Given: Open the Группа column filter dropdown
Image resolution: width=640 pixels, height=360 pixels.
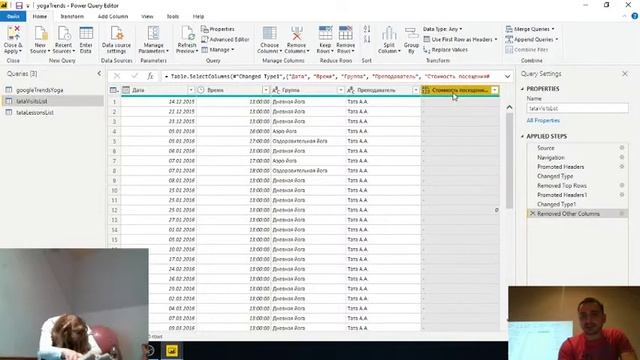Looking at the screenshot, I should click(341, 90).
